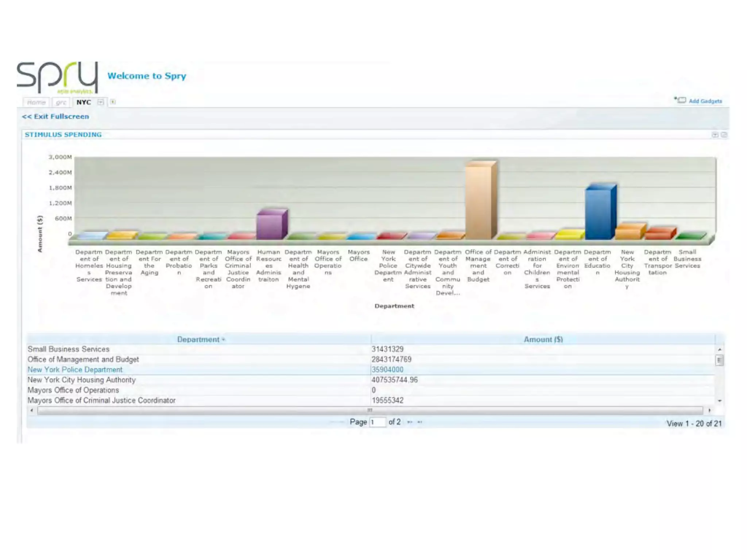Go to next page of table
This screenshot has width=747, height=560.
click(x=410, y=422)
